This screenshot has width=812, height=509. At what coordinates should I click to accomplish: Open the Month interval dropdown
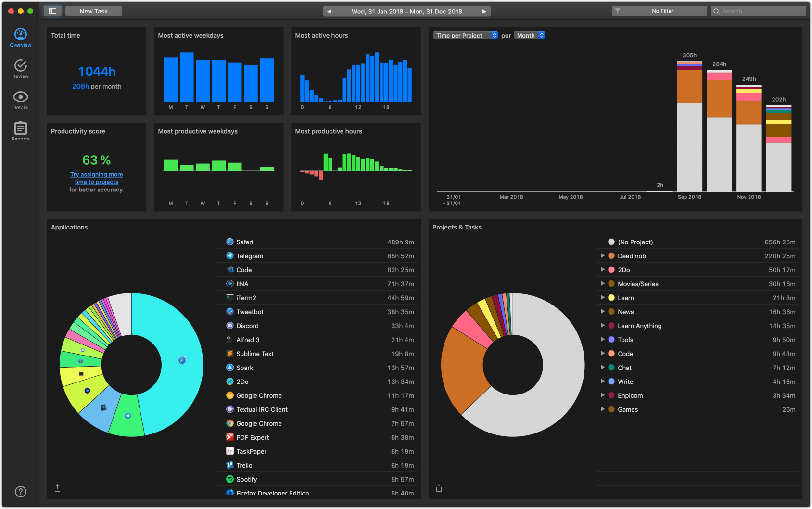coord(529,35)
